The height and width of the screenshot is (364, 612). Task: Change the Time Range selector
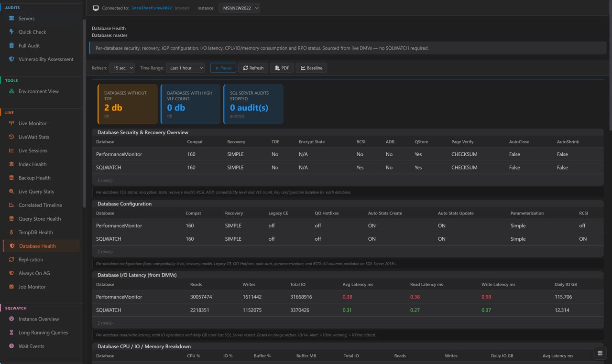click(186, 68)
